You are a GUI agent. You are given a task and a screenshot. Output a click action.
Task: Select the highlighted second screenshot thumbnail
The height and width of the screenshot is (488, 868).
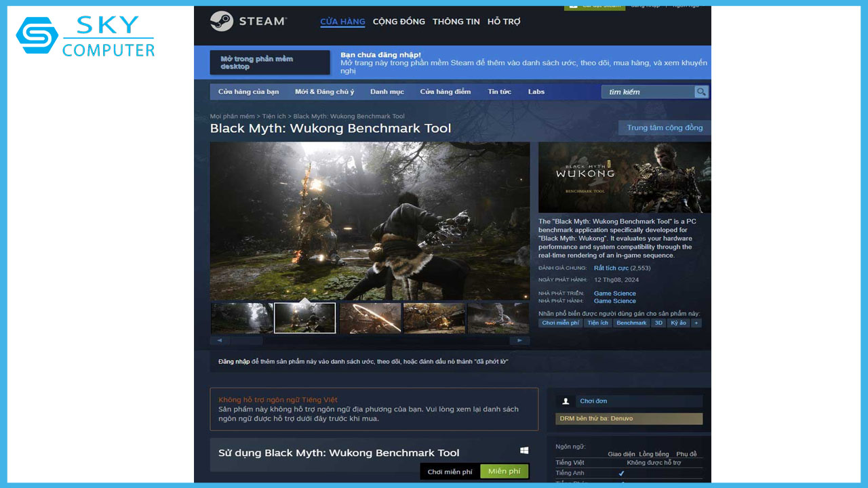tap(305, 318)
